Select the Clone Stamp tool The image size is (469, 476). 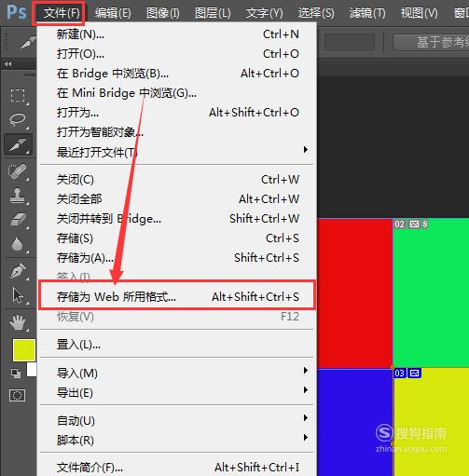(18, 196)
